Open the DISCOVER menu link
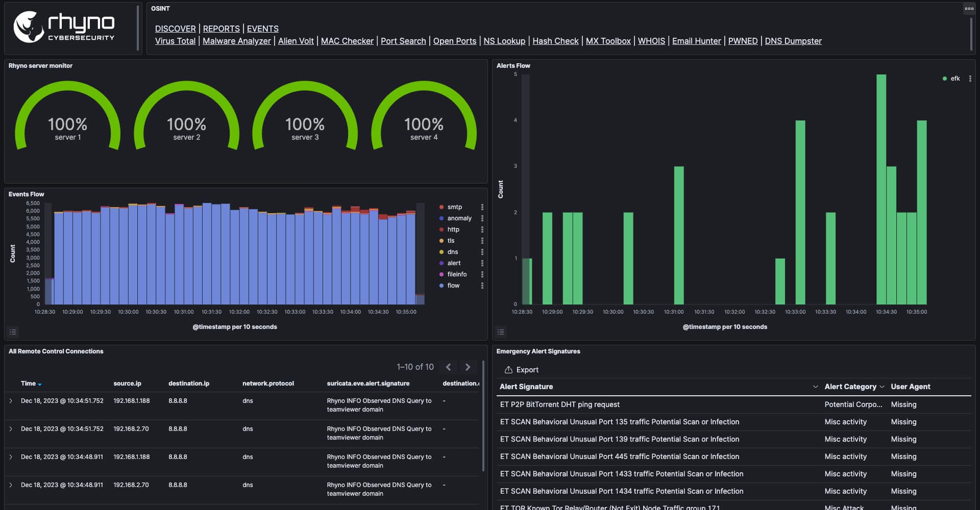Screen dimensions: 980x510 [175, 29]
